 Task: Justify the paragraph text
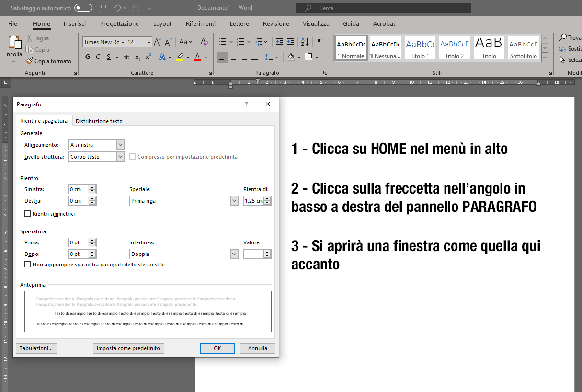254,57
